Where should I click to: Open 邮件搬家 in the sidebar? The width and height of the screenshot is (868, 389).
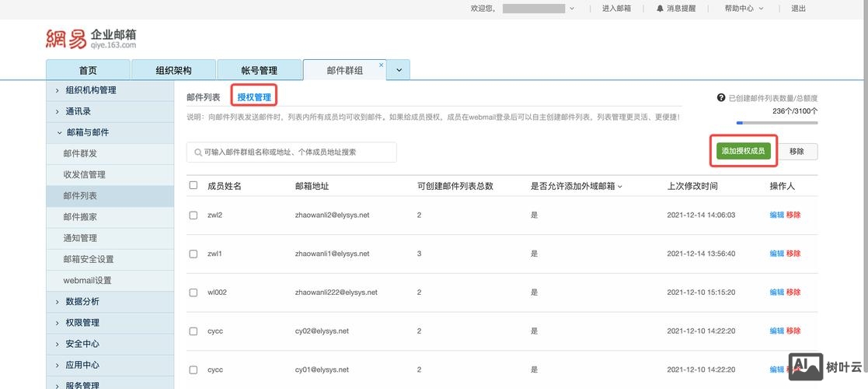coord(110,217)
